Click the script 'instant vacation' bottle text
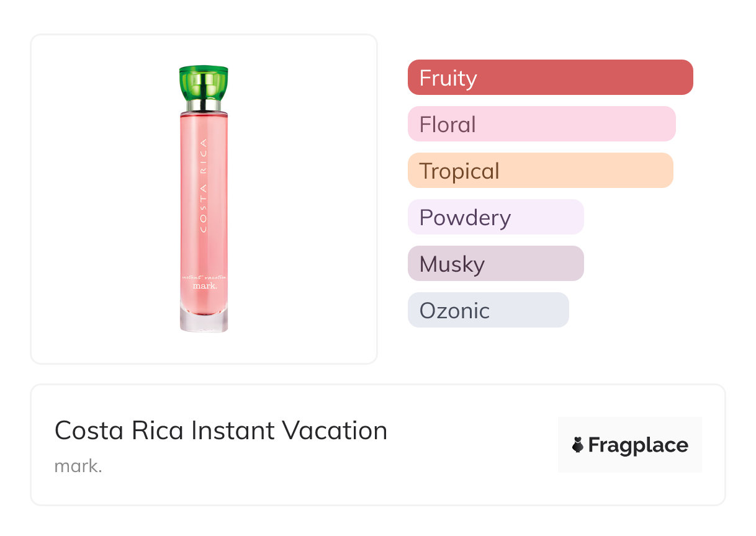Image resolution: width=756 pixels, height=536 pixels. 204,275
